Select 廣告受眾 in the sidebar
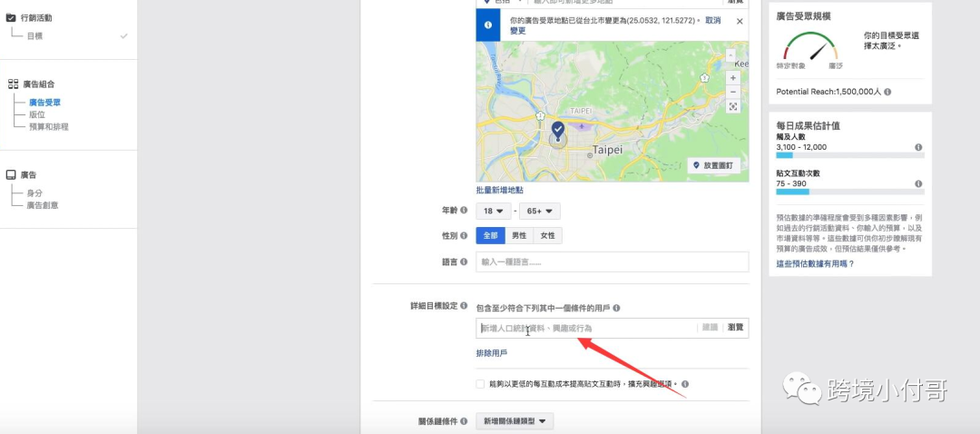The width and height of the screenshot is (980, 434). [45, 103]
